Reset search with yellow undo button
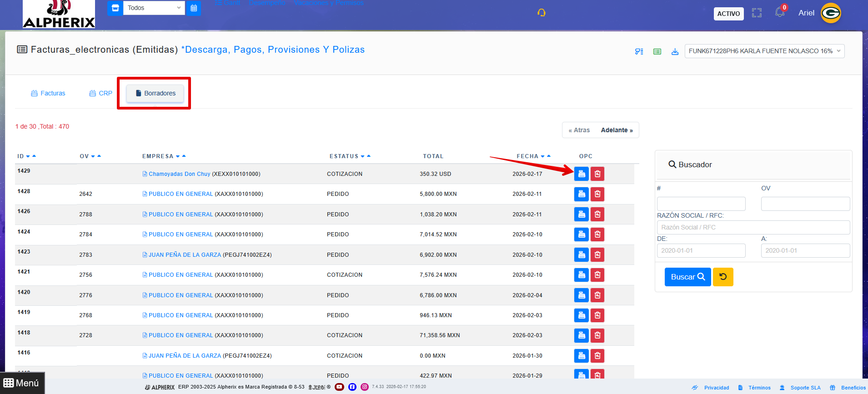The image size is (868, 394). (x=723, y=277)
